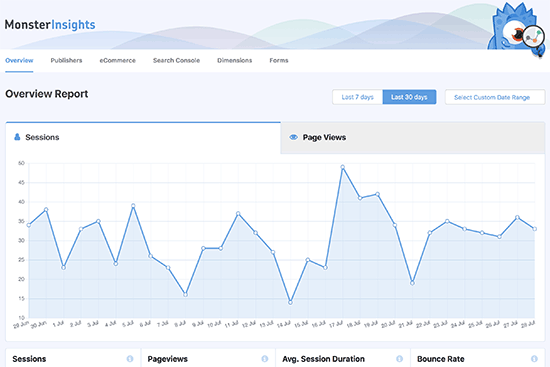Open the Search Console tab
550x367 pixels.
click(176, 60)
